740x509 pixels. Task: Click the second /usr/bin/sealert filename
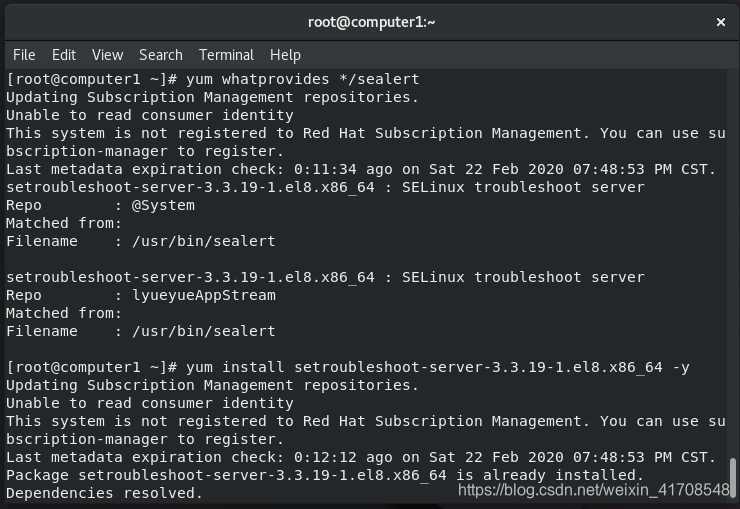click(x=204, y=331)
